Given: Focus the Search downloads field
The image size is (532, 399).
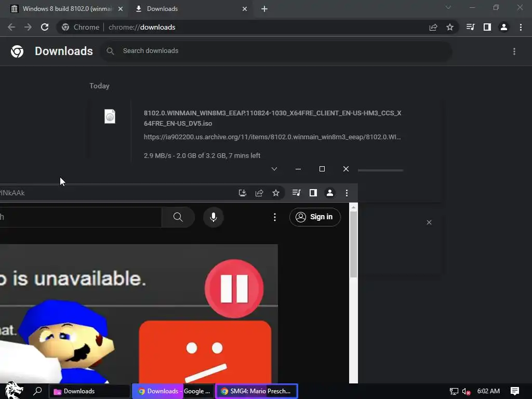Looking at the screenshot, I should [x=275, y=51].
